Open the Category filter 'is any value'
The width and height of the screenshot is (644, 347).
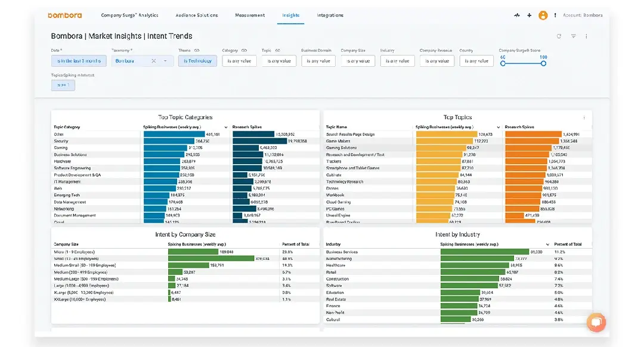[240, 61]
